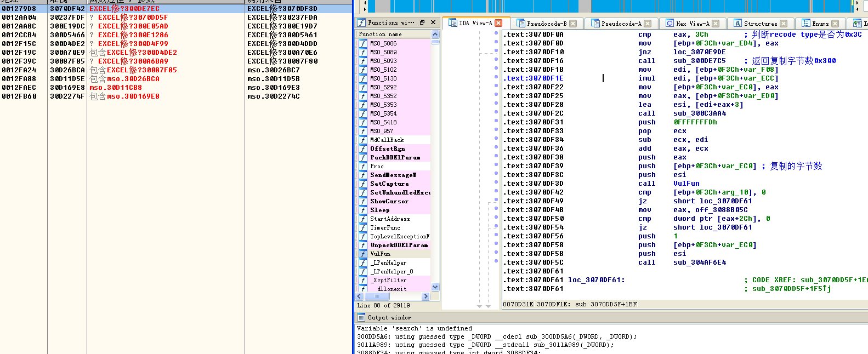Screen dimensions: 868x354
Task: Close the Functions window panel
Action: tap(433, 22)
